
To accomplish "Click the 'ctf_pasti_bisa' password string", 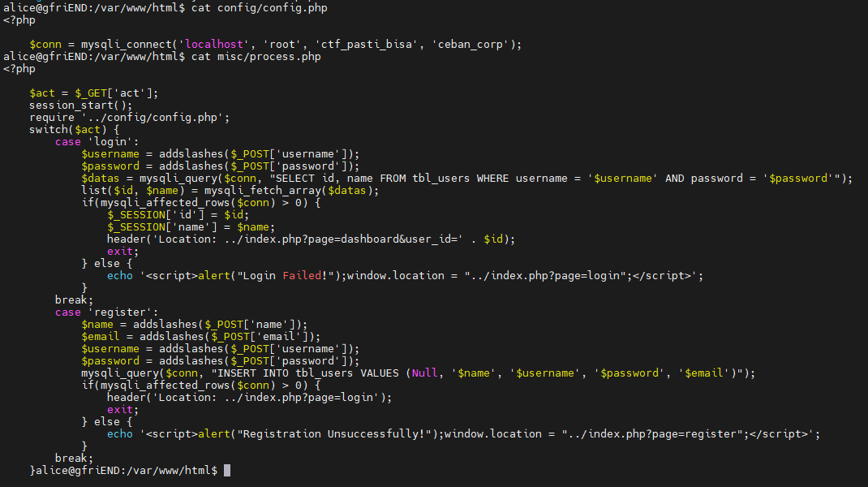I will (367, 45).
